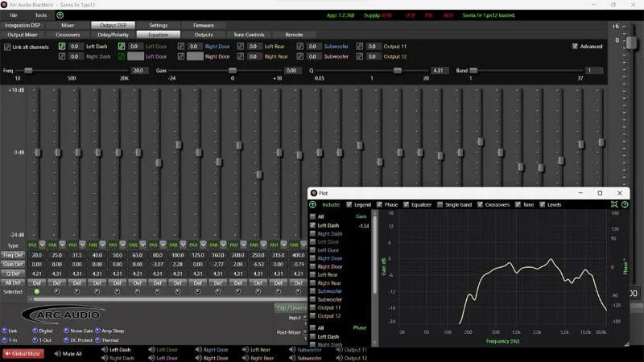Click the All Def button

[x=13, y=282]
